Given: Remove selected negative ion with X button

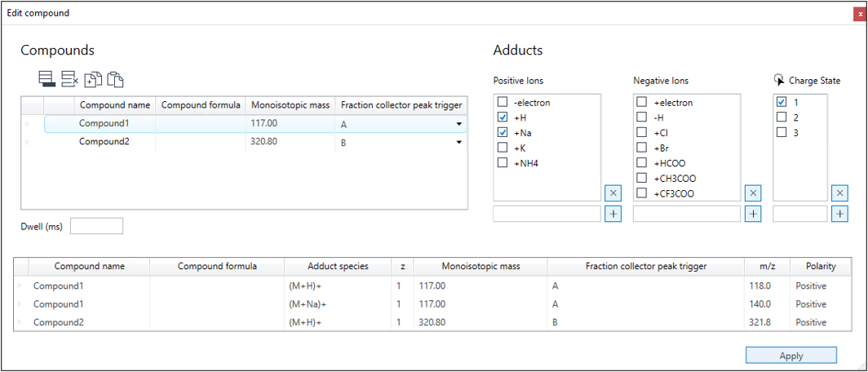Looking at the screenshot, I should (x=754, y=193).
